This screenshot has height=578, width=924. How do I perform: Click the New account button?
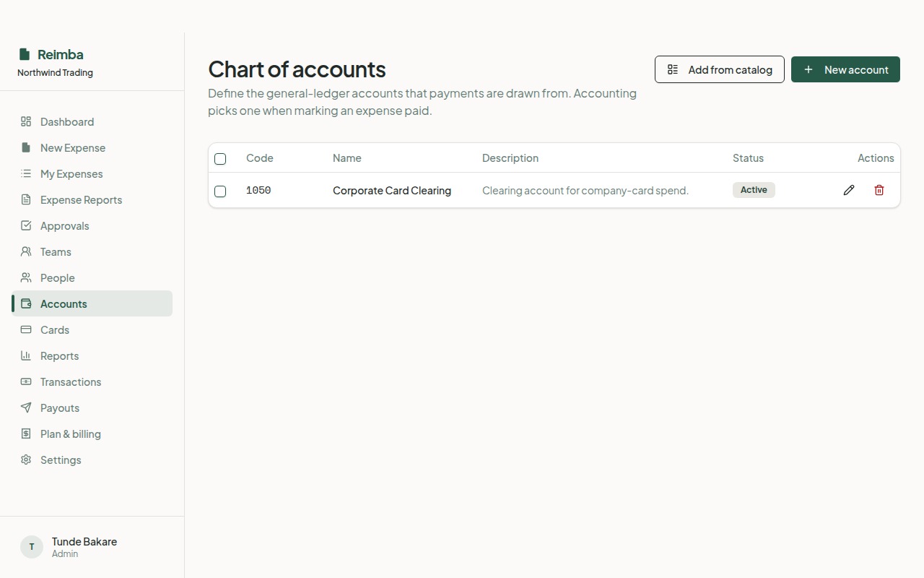(845, 69)
